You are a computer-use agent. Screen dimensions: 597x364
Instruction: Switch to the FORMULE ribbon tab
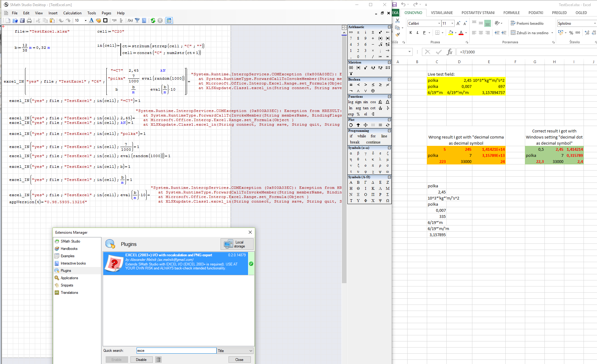[511, 13]
